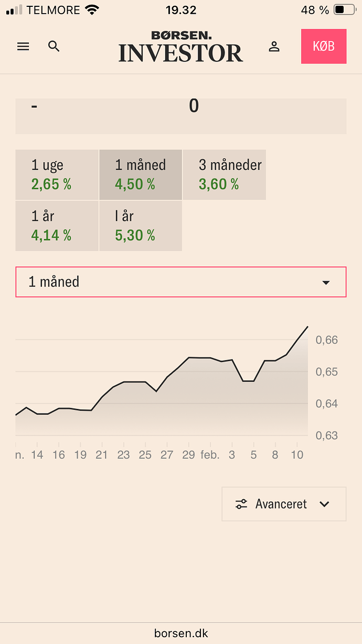Open the user profile icon
Screen dimensions: 362x644
click(274, 46)
